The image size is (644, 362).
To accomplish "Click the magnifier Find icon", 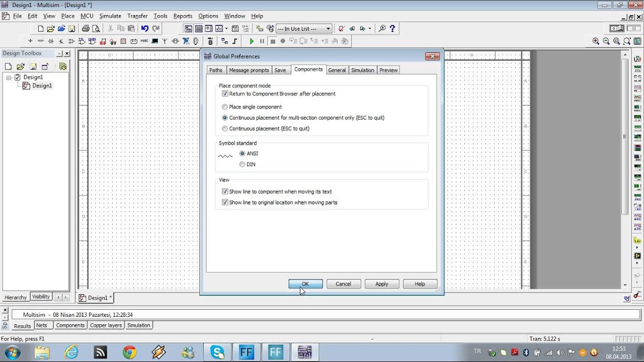I will tap(382, 29).
